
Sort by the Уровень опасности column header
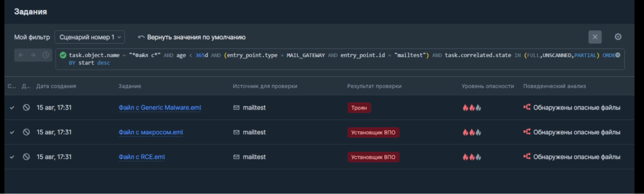(487, 86)
